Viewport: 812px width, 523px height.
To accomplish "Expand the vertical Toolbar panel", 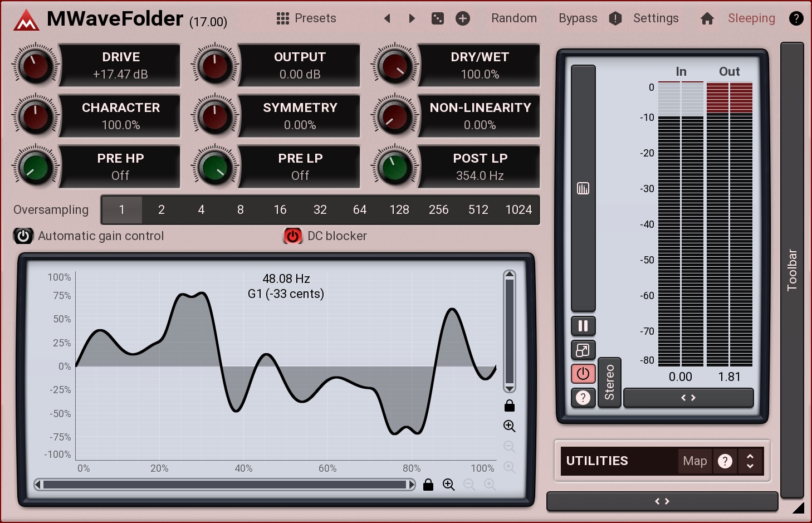I will (x=792, y=270).
